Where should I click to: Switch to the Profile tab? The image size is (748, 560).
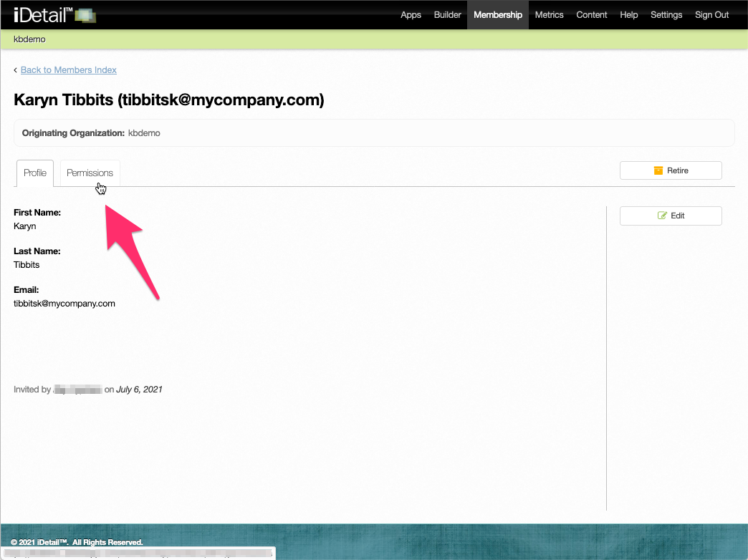pyautogui.click(x=35, y=173)
